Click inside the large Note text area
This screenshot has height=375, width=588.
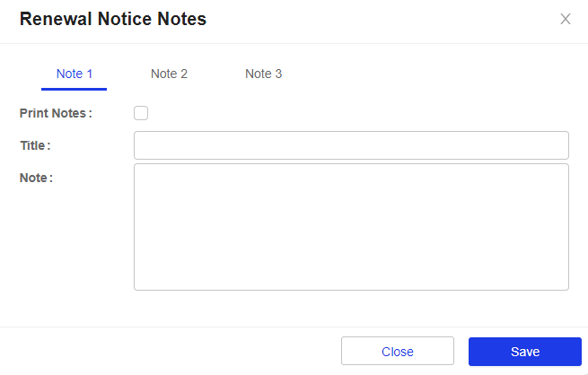pos(351,226)
